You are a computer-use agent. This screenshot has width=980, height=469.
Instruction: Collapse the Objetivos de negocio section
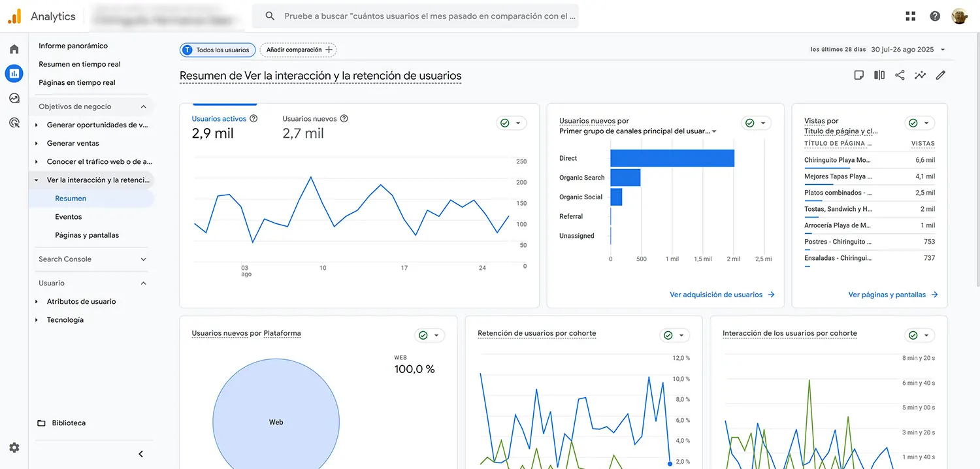(143, 106)
